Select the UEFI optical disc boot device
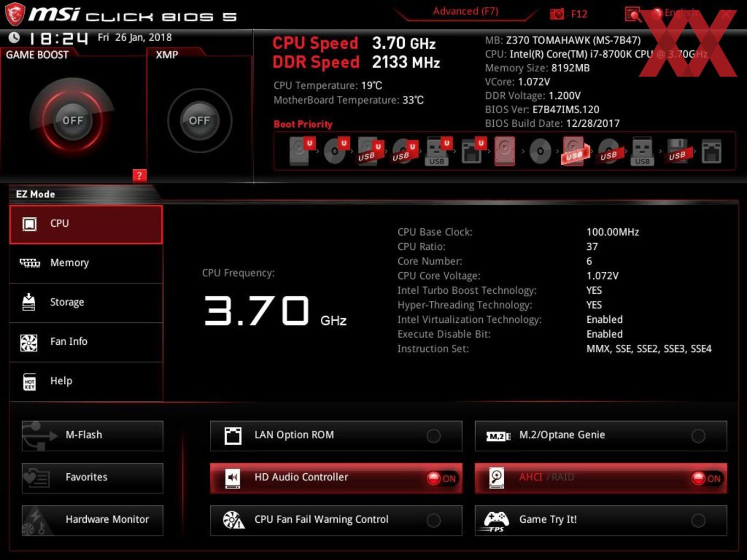The height and width of the screenshot is (560, 747). [336, 151]
